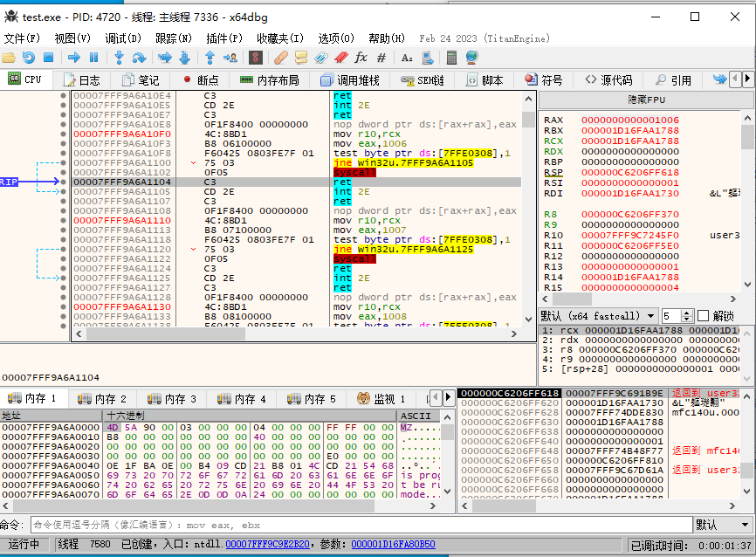Viewport: 756px width, 557px height.
Task: Click the Step over icon
Action: [140, 58]
